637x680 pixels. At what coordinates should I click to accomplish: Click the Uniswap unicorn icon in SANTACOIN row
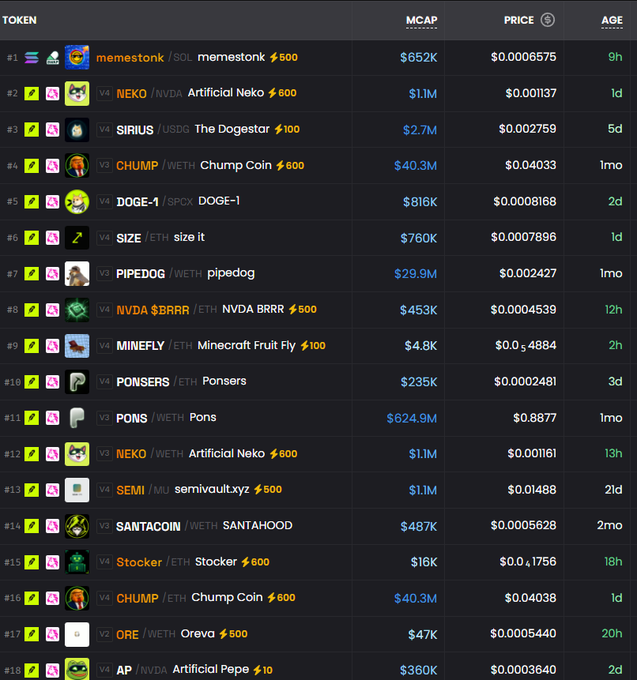[52, 526]
